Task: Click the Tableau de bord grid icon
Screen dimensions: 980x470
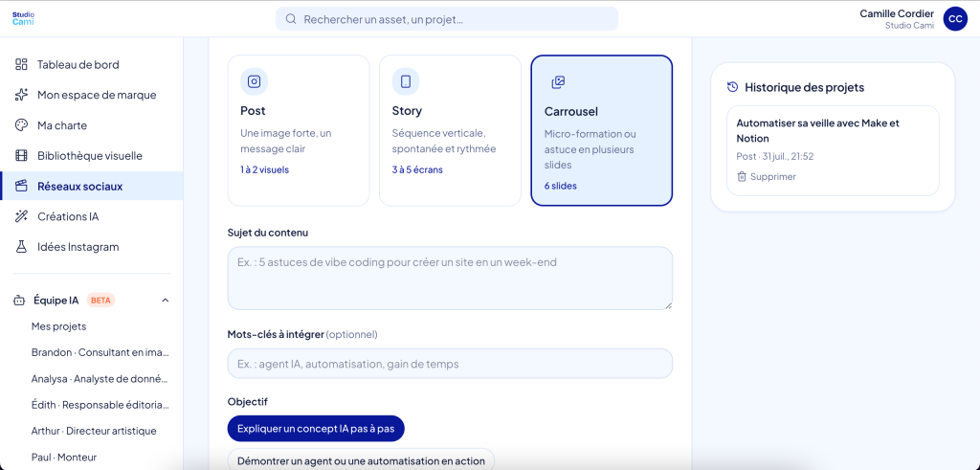Action: pos(21,64)
